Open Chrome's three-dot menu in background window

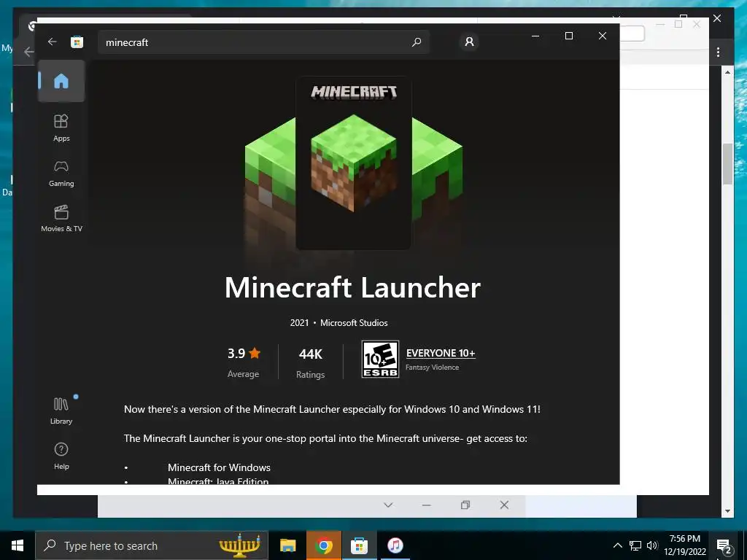coord(718,52)
